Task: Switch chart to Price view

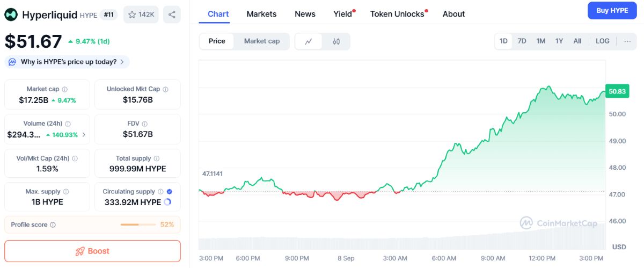Action: (217, 41)
